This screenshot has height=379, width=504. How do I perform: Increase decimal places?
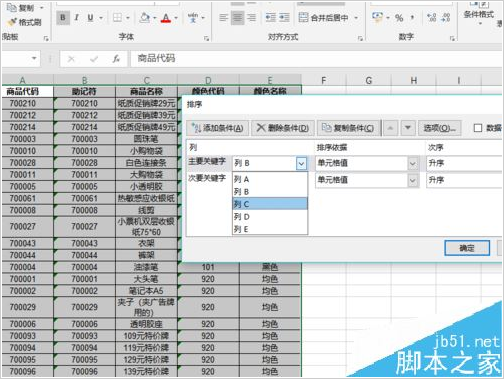point(432,17)
